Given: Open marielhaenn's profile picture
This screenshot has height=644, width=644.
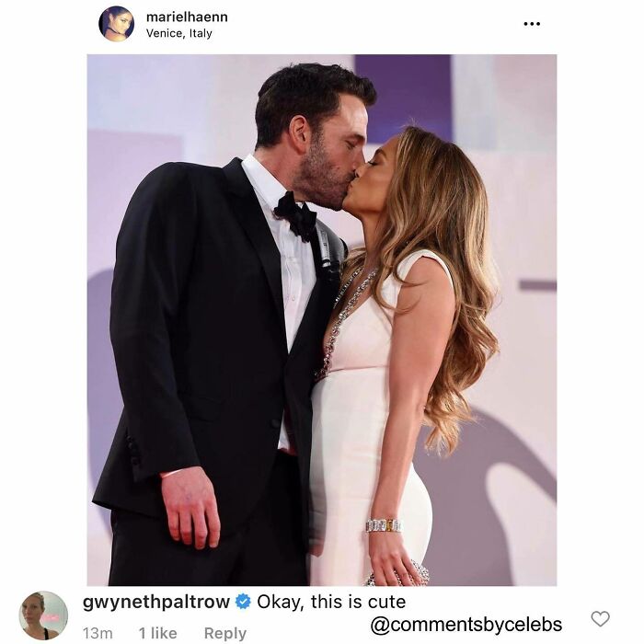Looking at the screenshot, I should (x=116, y=24).
